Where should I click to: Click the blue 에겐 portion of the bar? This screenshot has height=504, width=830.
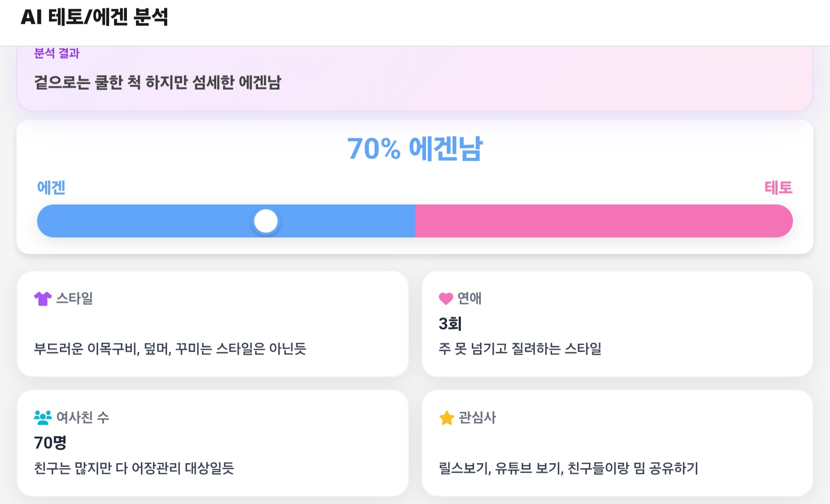click(226, 221)
